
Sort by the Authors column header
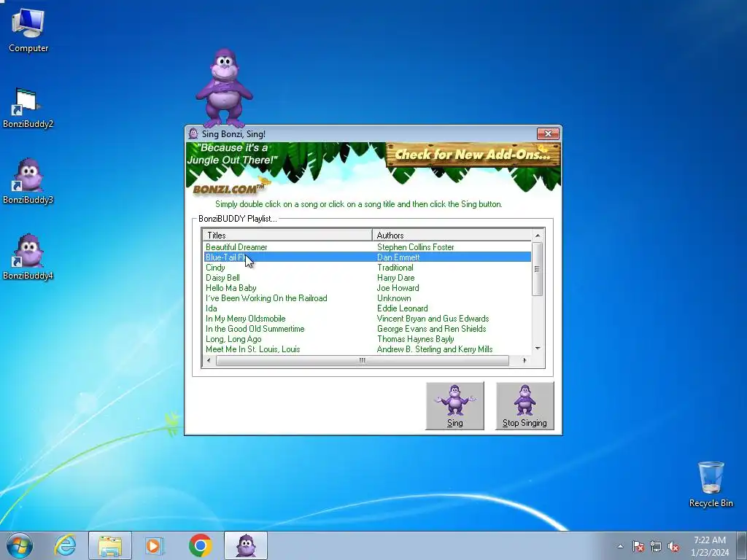coord(452,236)
